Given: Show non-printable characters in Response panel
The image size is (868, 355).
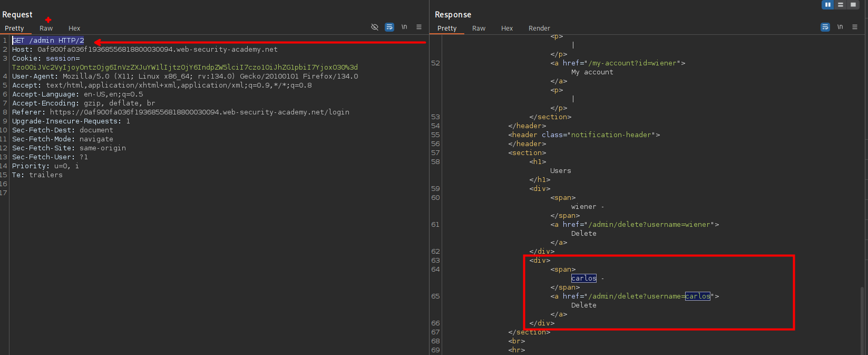Looking at the screenshot, I should 840,27.
